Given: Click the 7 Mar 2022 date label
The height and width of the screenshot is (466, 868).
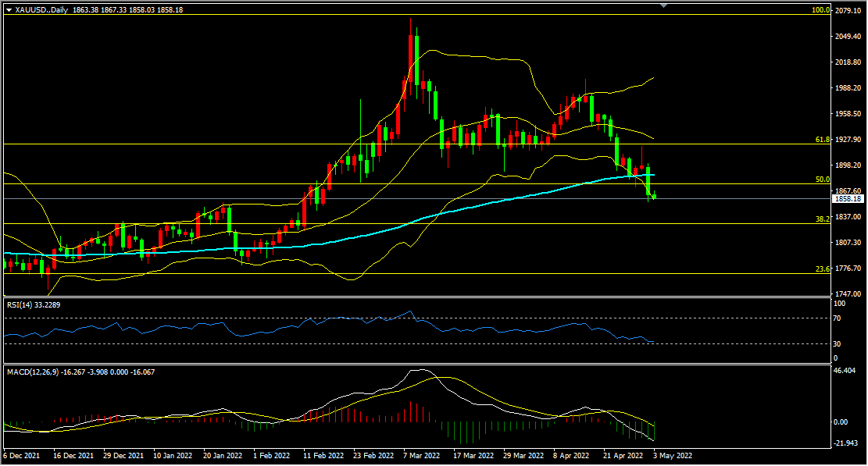Looking at the screenshot, I should (x=422, y=456).
